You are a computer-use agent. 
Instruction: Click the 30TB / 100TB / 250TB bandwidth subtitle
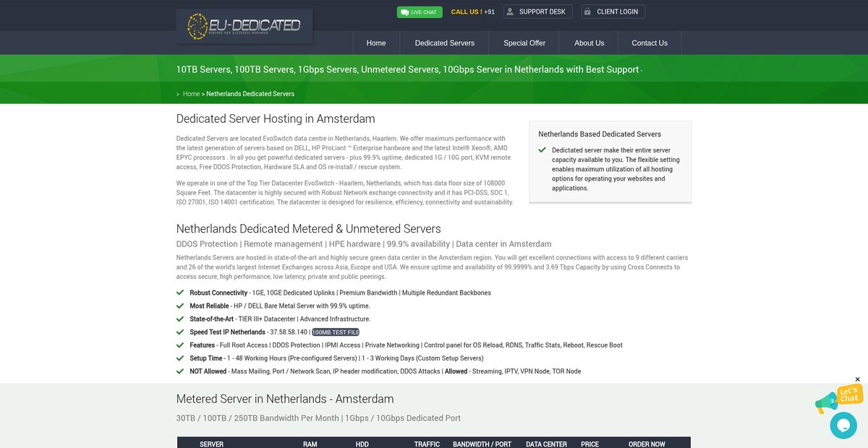click(x=318, y=418)
